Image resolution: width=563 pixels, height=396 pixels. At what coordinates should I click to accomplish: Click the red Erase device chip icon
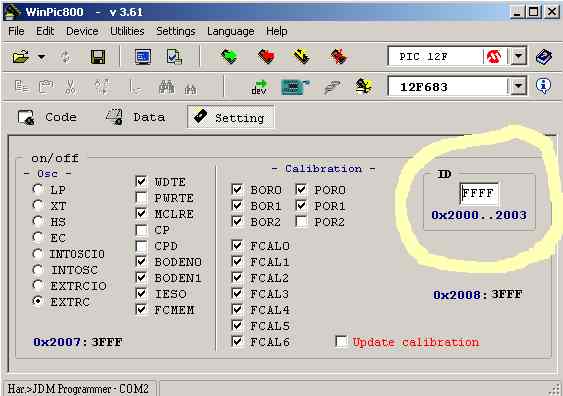coord(338,57)
